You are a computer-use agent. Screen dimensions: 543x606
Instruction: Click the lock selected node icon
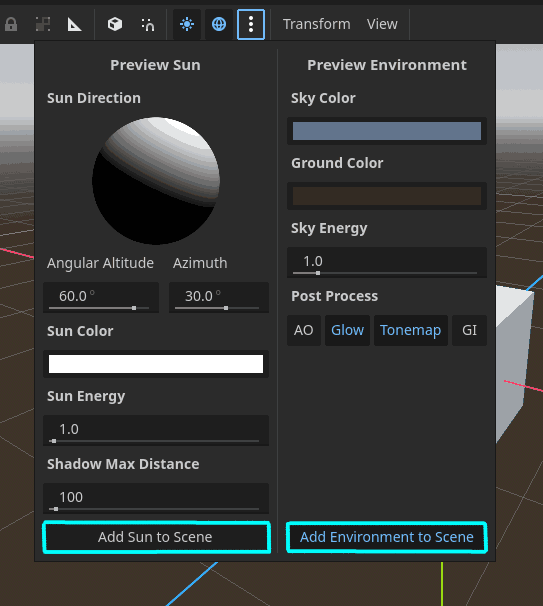[x=11, y=24]
